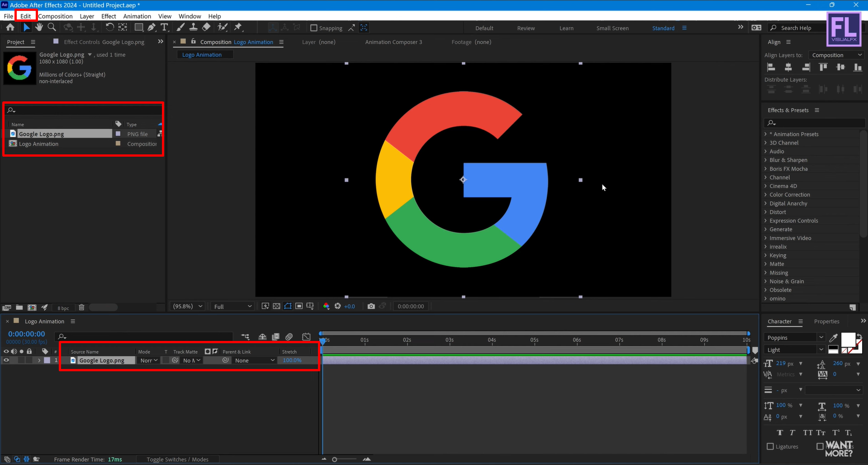The width and height of the screenshot is (868, 465).
Task: Select the Hand tool
Action: coord(39,28)
